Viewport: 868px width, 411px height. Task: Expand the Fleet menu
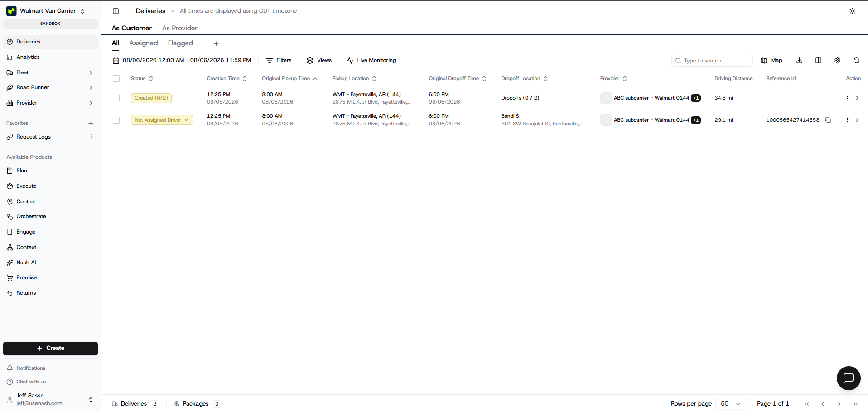50,72
